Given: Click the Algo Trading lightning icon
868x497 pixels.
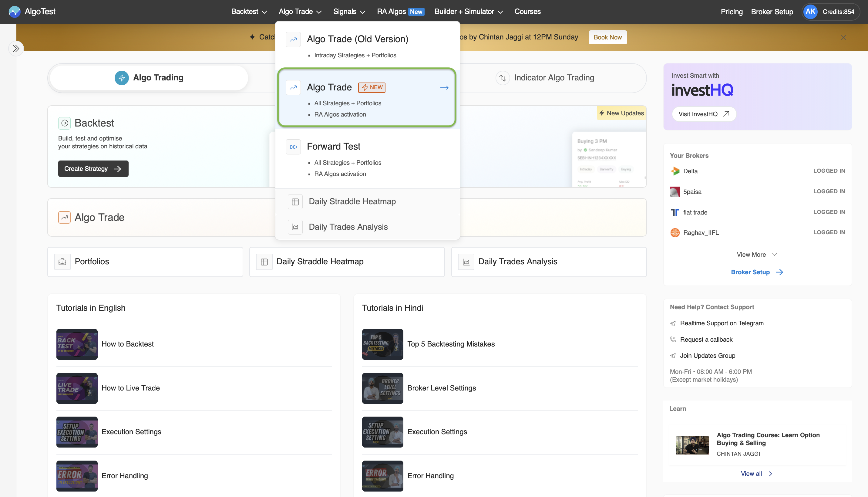Looking at the screenshot, I should click(122, 78).
